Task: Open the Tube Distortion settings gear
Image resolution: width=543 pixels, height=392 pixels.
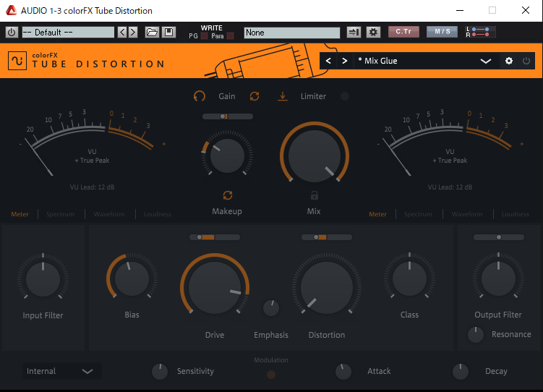Action: pos(509,61)
